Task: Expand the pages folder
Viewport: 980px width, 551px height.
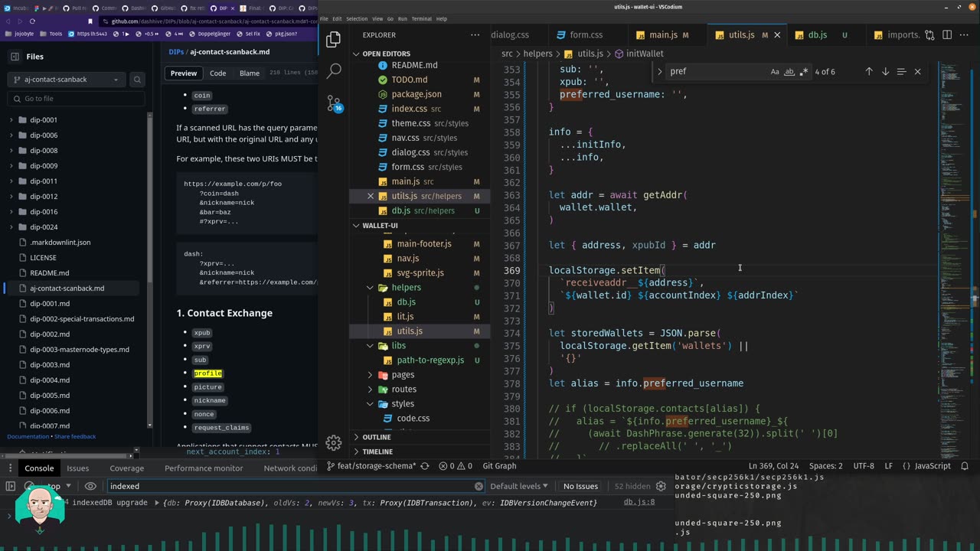Action: (403, 374)
